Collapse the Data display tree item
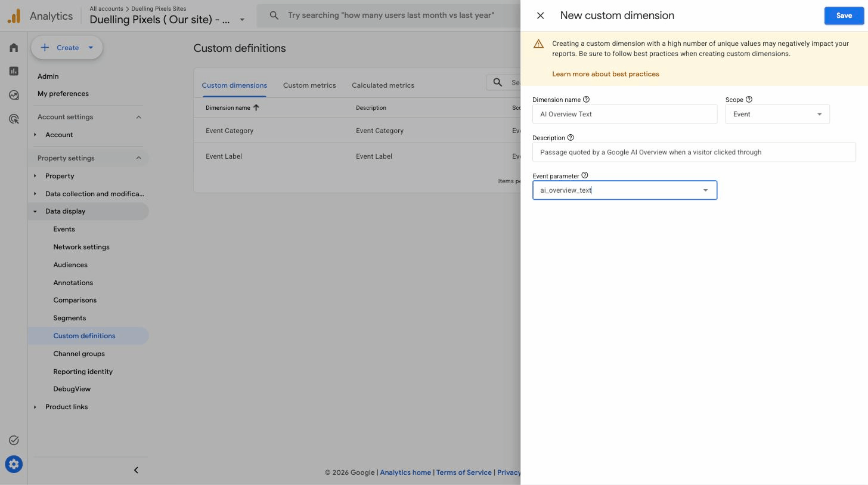The image size is (868, 485). pos(35,211)
